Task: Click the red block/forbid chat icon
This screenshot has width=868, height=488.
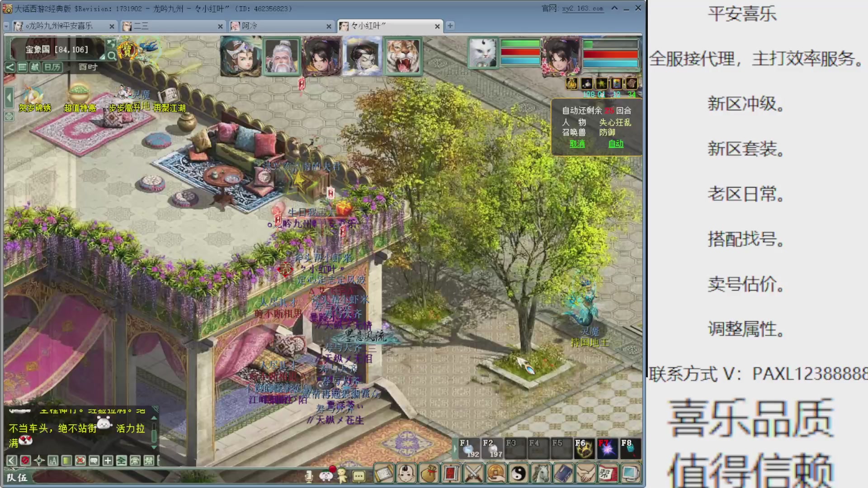Action: tap(25, 460)
